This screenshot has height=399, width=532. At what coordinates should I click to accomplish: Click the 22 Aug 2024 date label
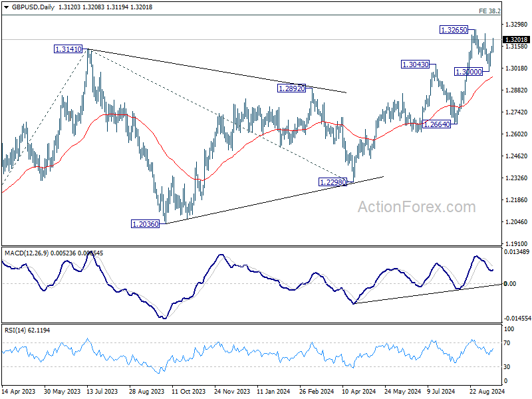pyautogui.click(x=487, y=391)
